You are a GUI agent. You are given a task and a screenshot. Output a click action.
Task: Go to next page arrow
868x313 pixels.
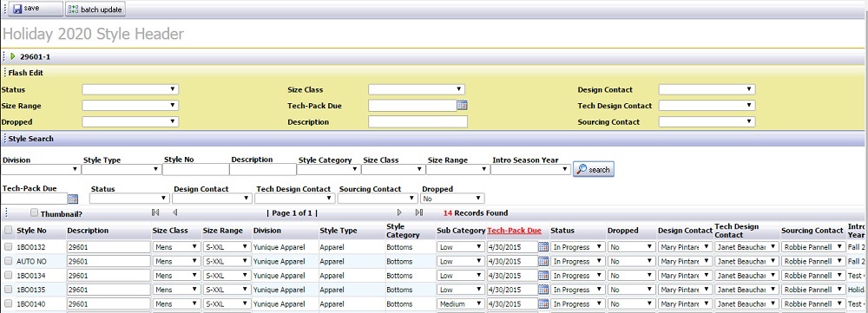[399, 212]
